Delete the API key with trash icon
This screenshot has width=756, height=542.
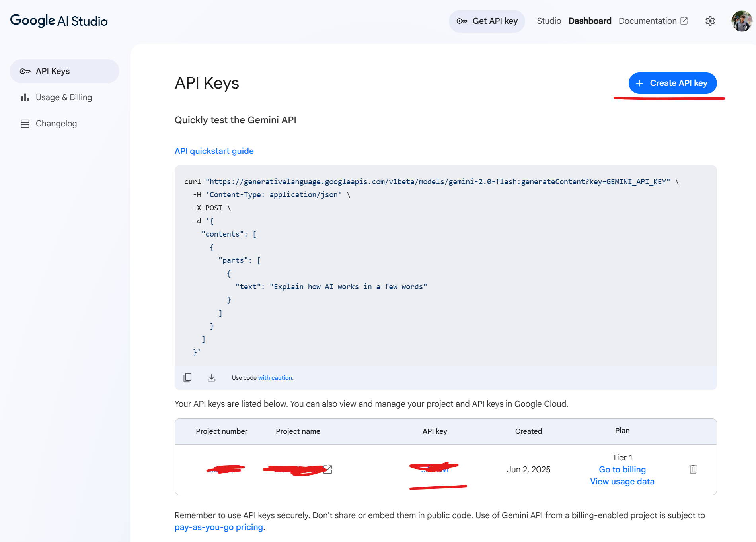click(693, 469)
